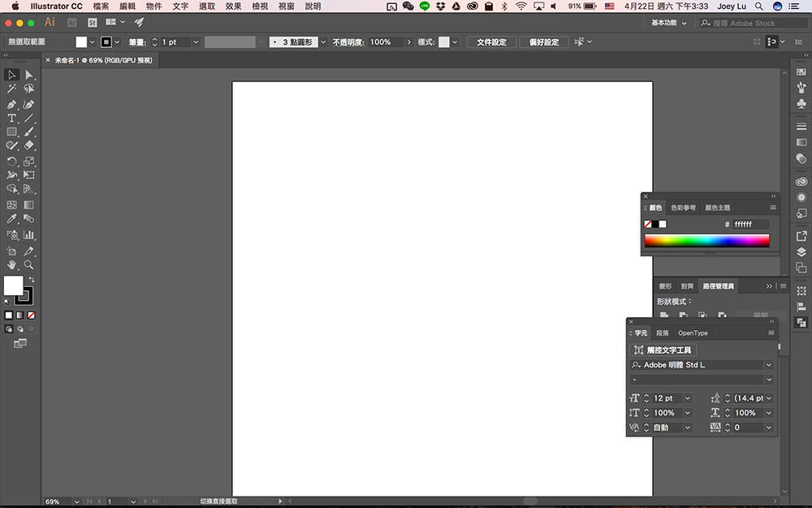
Task: Open the 檔案 menu
Action: 101,7
